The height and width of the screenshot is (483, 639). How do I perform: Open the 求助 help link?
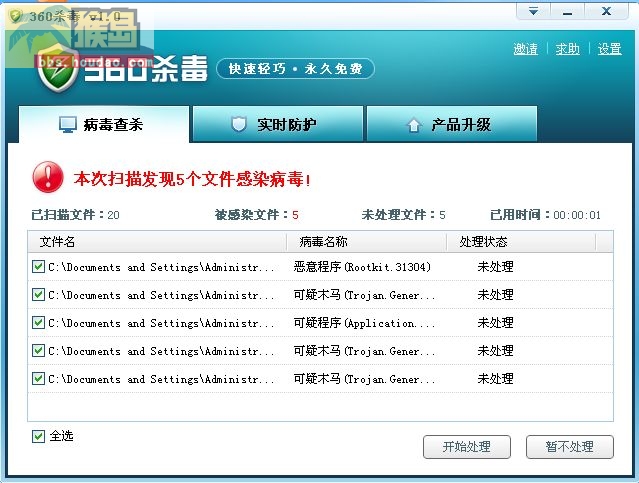(x=567, y=49)
